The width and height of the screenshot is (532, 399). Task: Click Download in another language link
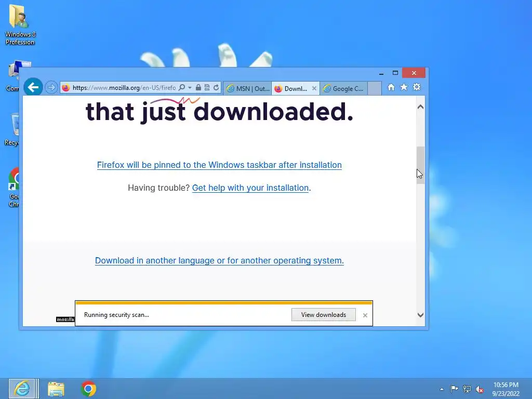point(219,261)
